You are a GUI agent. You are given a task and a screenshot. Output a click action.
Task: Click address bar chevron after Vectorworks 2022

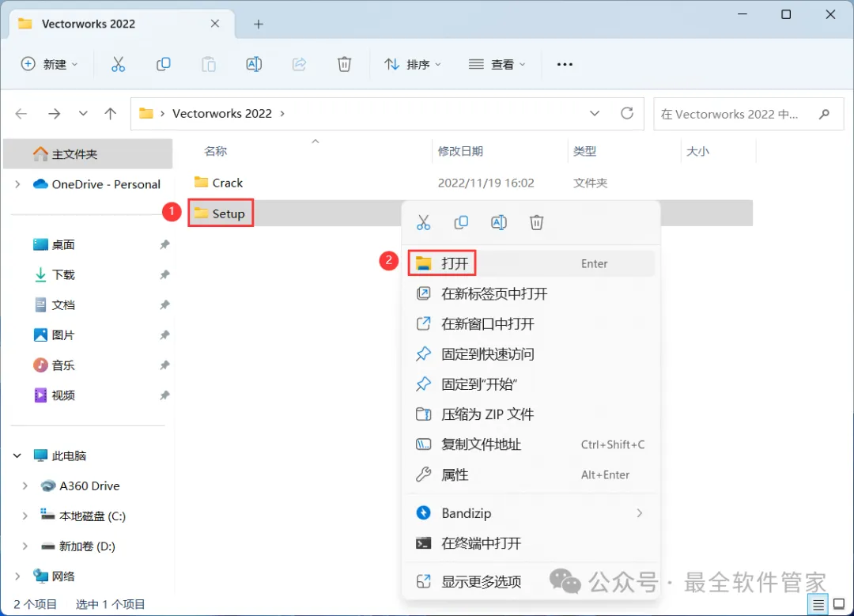click(x=282, y=114)
